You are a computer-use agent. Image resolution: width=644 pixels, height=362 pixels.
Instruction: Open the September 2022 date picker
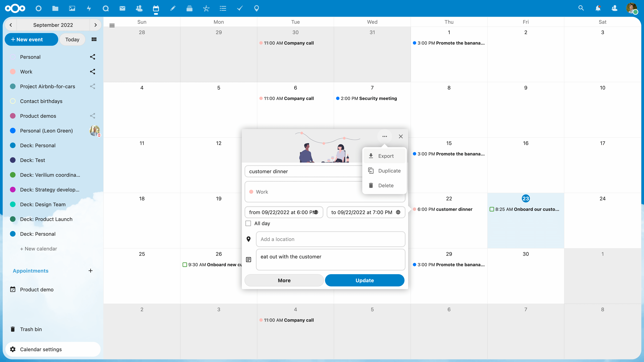pyautogui.click(x=53, y=25)
